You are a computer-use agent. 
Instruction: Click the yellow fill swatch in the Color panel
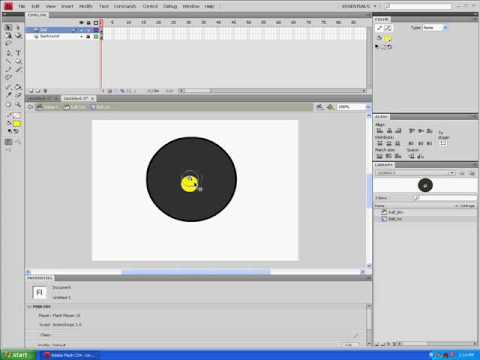[388, 39]
